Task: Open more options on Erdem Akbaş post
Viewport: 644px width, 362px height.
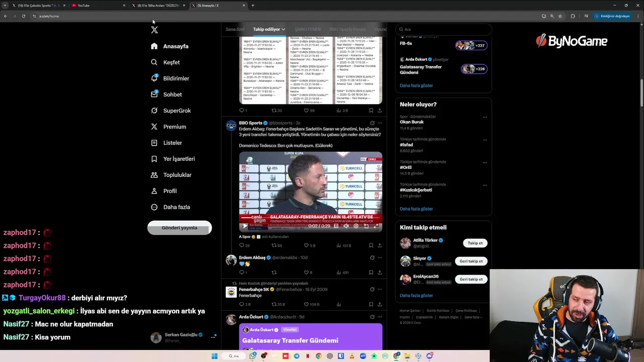Action: click(379, 257)
